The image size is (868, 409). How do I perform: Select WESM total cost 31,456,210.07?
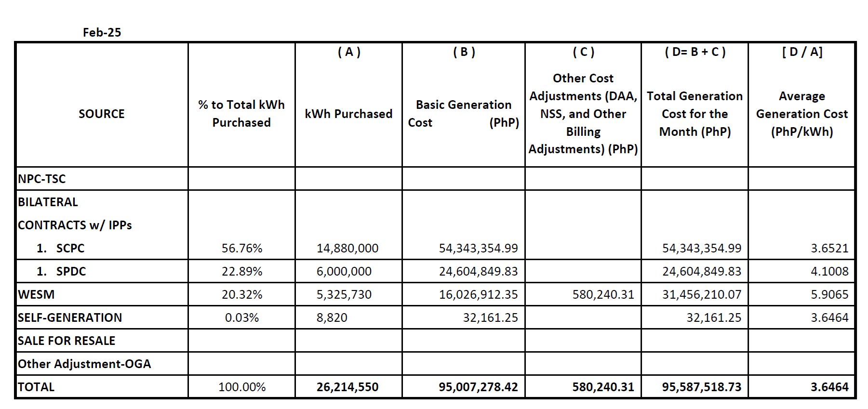[702, 294]
